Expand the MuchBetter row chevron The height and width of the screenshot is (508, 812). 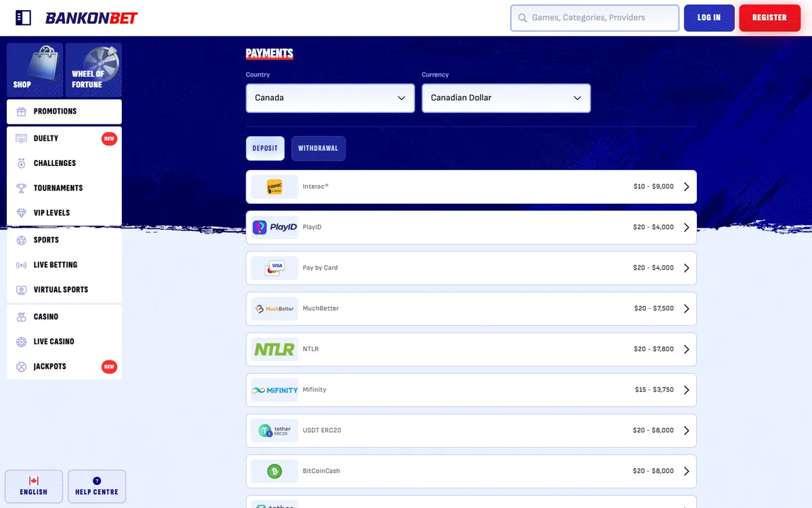click(x=686, y=309)
